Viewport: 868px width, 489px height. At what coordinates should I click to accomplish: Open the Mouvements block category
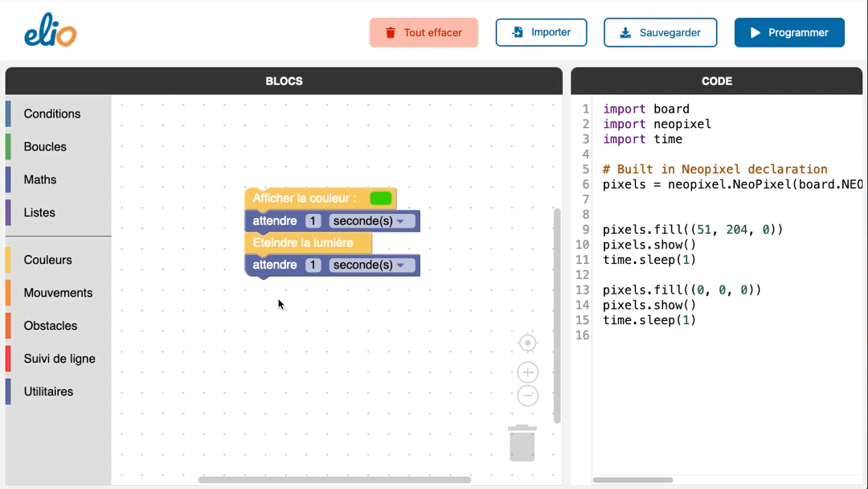(x=58, y=294)
